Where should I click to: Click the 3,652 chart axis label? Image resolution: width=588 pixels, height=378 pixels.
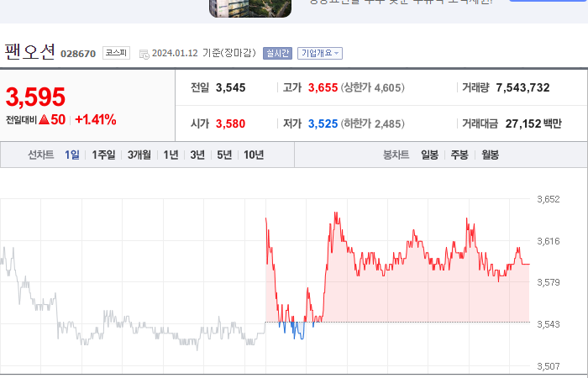pos(549,200)
